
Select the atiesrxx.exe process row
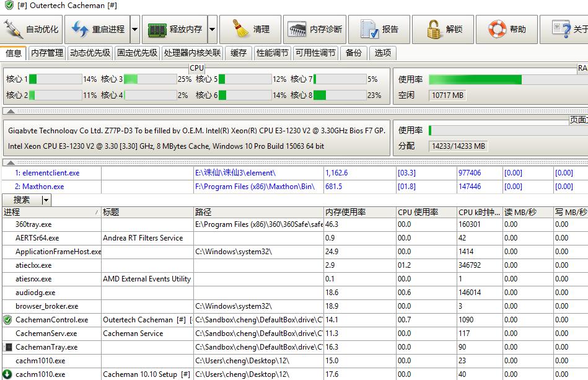pos(295,279)
